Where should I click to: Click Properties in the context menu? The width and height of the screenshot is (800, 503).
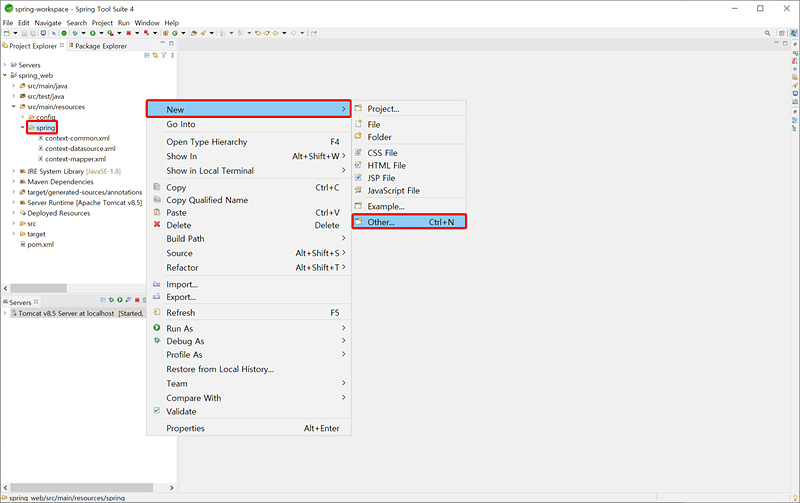(248, 428)
